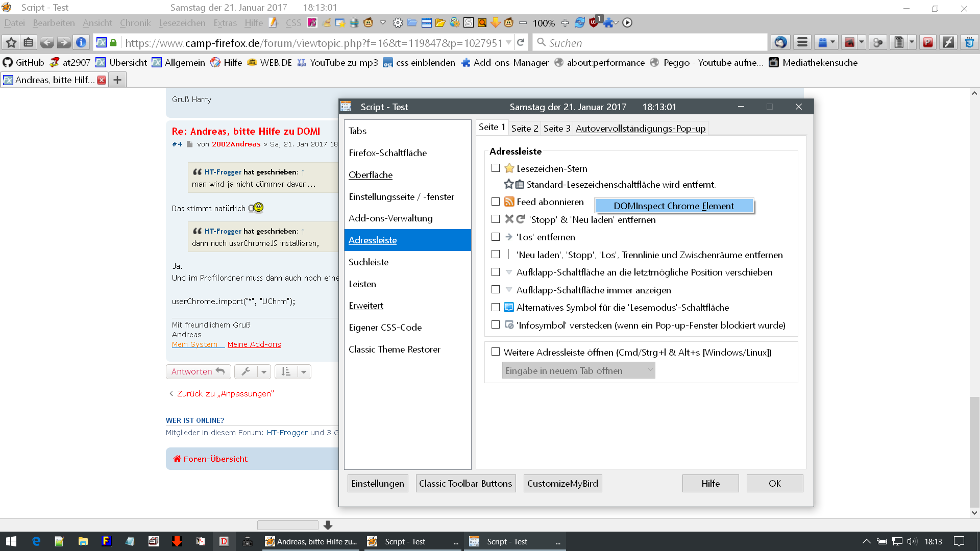Screen dimensions: 980x551
Task: Select Suchleiste in the category list
Action: pyautogui.click(x=369, y=262)
